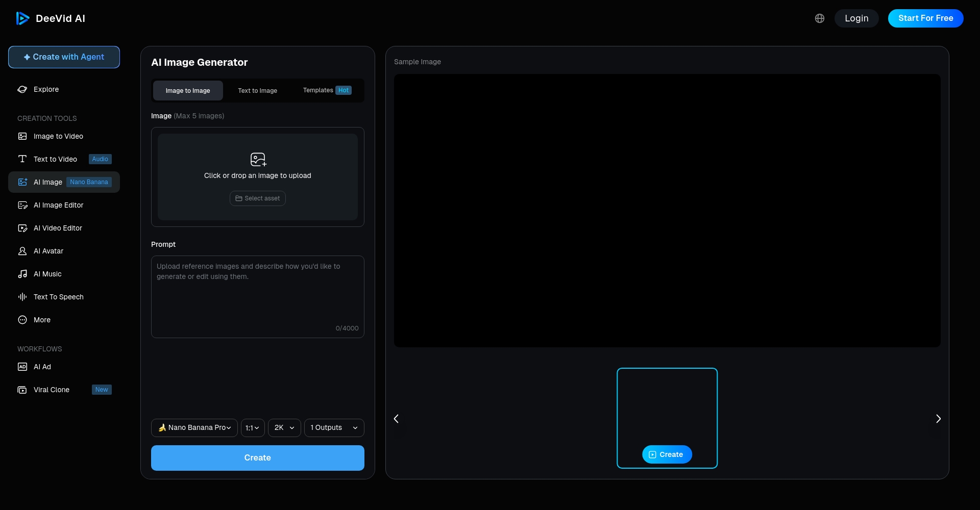Screen dimensions: 980x510
Task: Open the language globe selector
Action: tap(820, 18)
